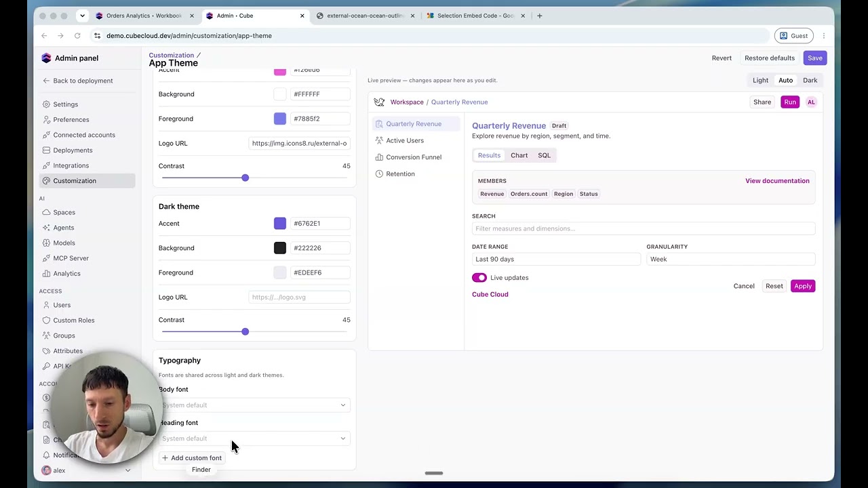Image resolution: width=868 pixels, height=488 pixels.
Task: Switch to Selection Embed Code browser tab
Action: click(x=476, y=16)
